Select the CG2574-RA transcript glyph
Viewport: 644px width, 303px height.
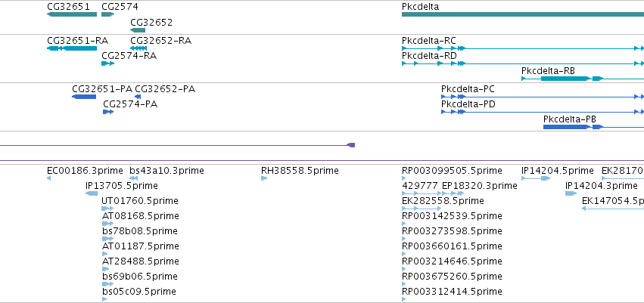[x=107, y=63]
